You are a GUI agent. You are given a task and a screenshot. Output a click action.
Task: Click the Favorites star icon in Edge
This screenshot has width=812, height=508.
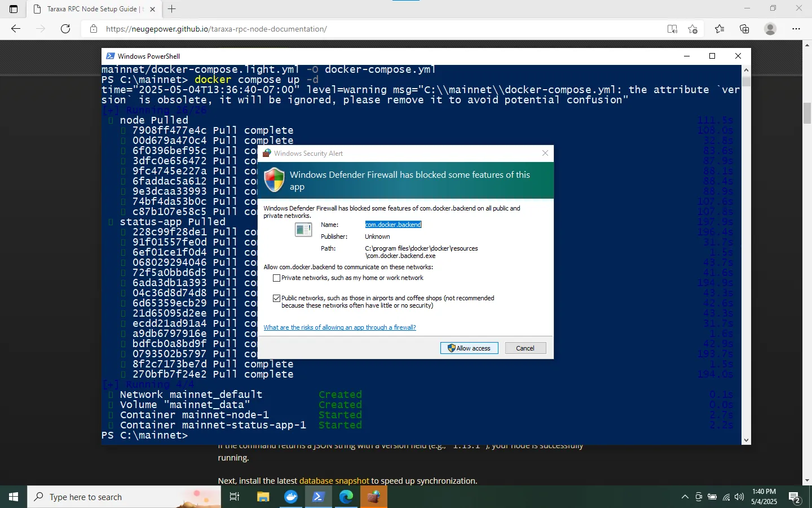tap(719, 29)
